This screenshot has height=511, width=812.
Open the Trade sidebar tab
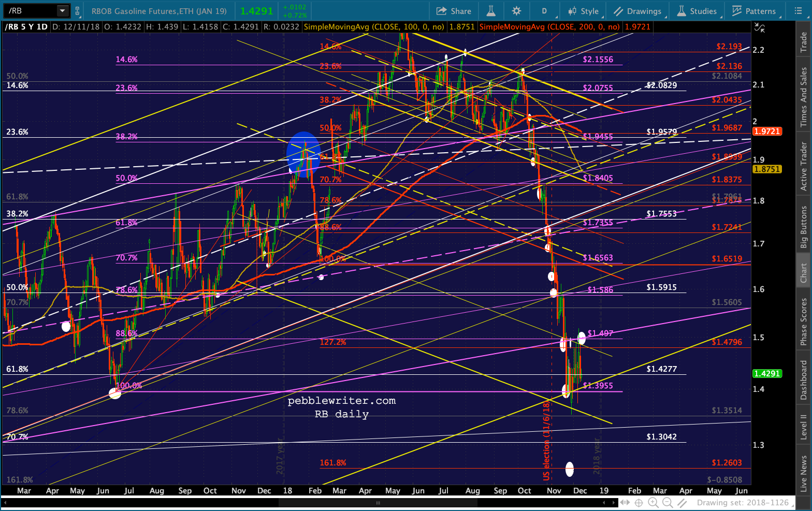(x=804, y=42)
